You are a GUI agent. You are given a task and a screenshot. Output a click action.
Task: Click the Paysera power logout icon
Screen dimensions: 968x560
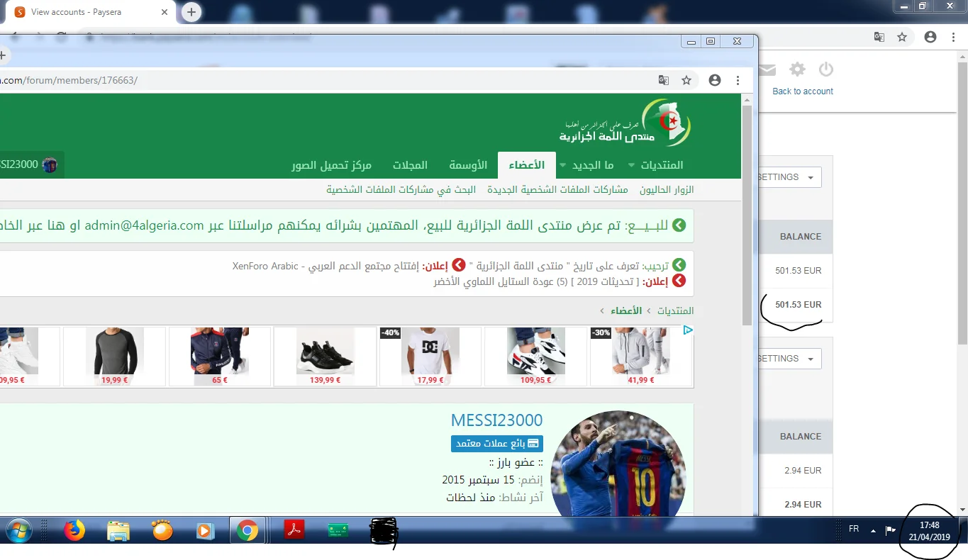(x=825, y=69)
